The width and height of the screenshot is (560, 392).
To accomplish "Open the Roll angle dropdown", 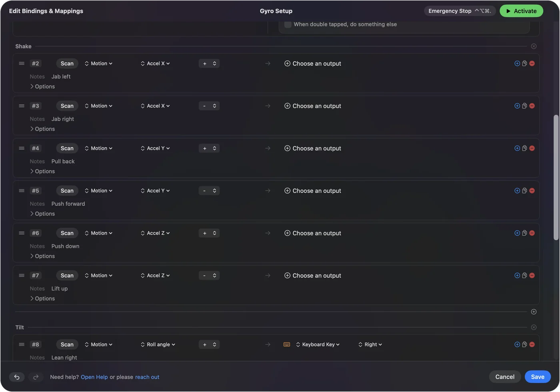I will pyautogui.click(x=158, y=344).
